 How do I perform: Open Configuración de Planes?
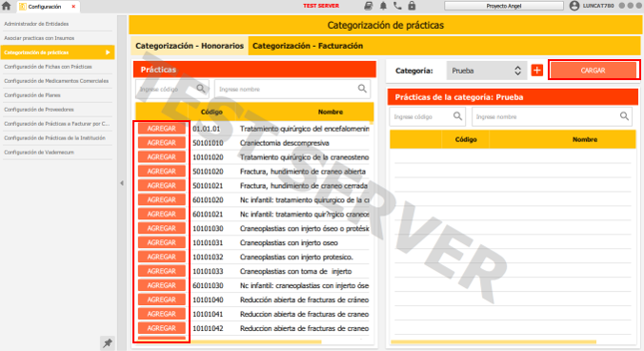56,95
